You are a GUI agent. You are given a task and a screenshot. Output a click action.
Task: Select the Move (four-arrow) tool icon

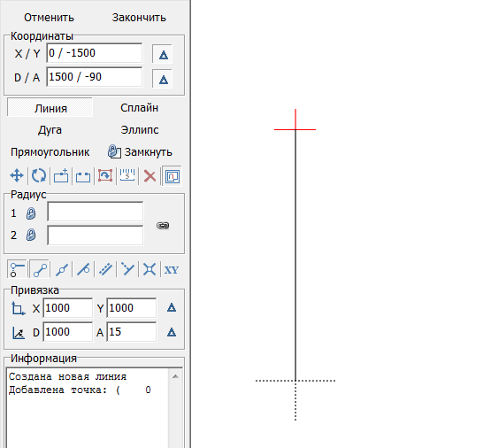[x=17, y=176]
